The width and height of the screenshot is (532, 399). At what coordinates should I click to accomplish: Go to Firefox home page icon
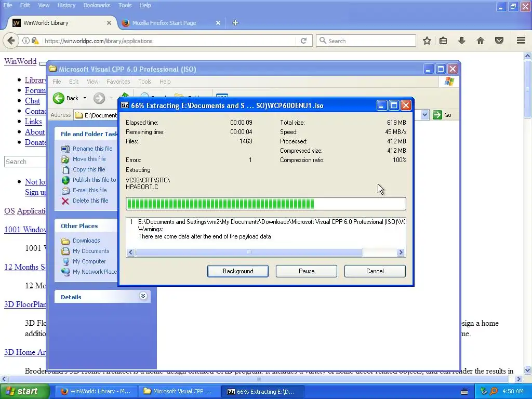(481, 41)
